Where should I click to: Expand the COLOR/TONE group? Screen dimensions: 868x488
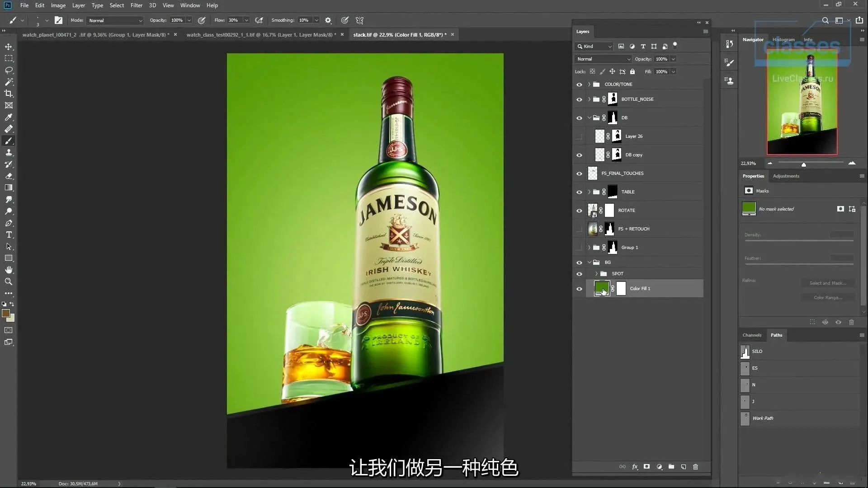click(589, 84)
